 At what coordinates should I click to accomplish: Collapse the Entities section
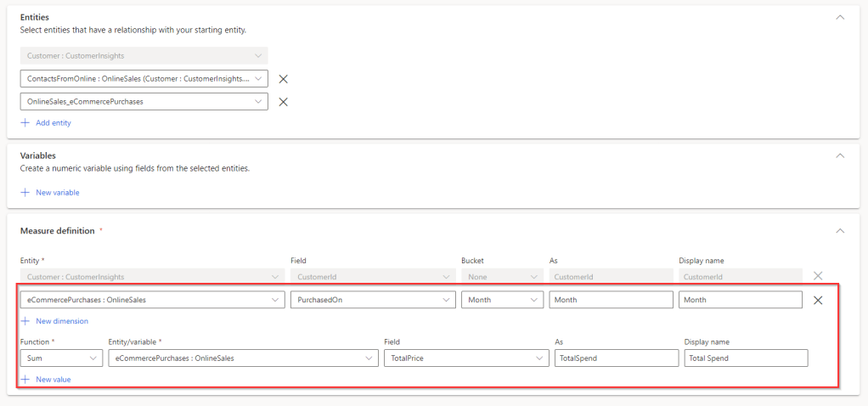(840, 17)
